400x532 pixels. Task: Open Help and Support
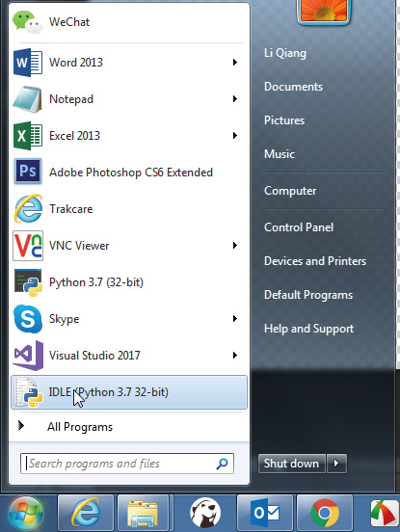pos(308,329)
